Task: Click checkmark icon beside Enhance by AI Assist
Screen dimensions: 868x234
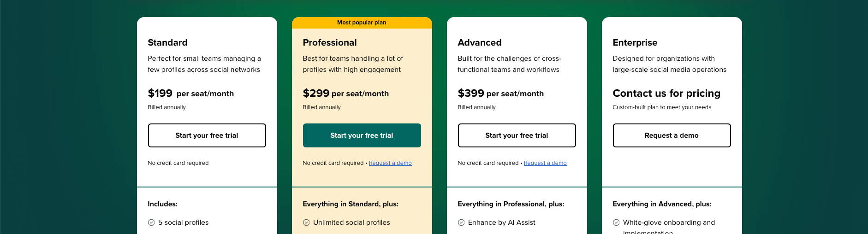Action: (461, 222)
